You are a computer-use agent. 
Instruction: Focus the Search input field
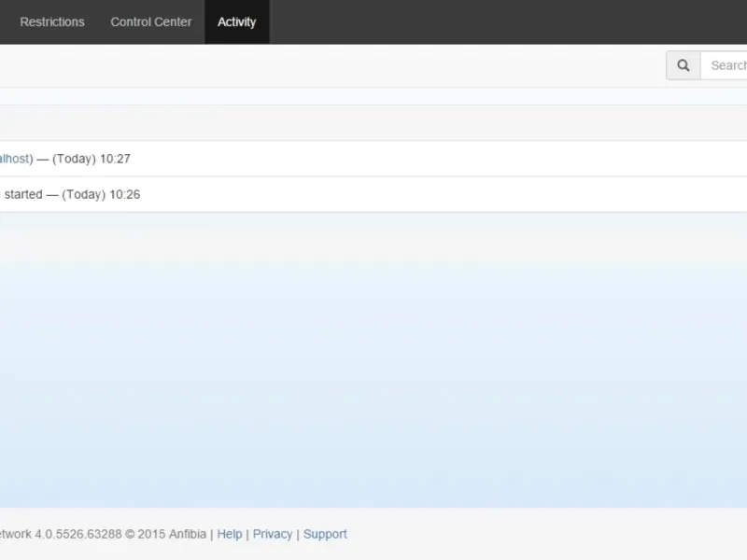pyautogui.click(x=725, y=65)
